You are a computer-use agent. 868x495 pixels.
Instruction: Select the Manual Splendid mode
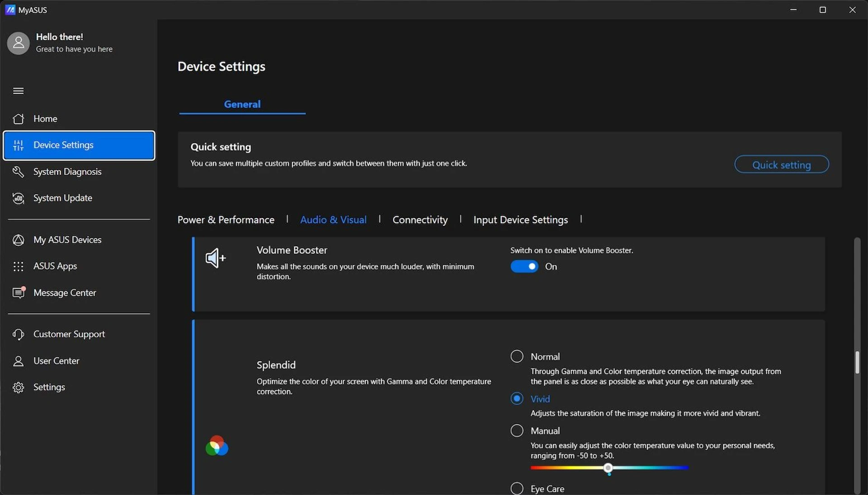click(x=517, y=430)
